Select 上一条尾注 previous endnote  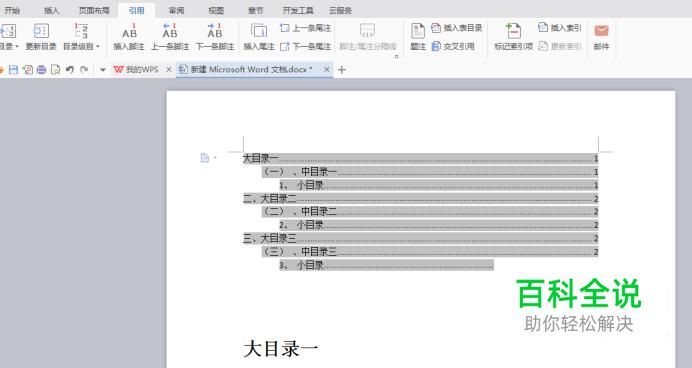305,28
